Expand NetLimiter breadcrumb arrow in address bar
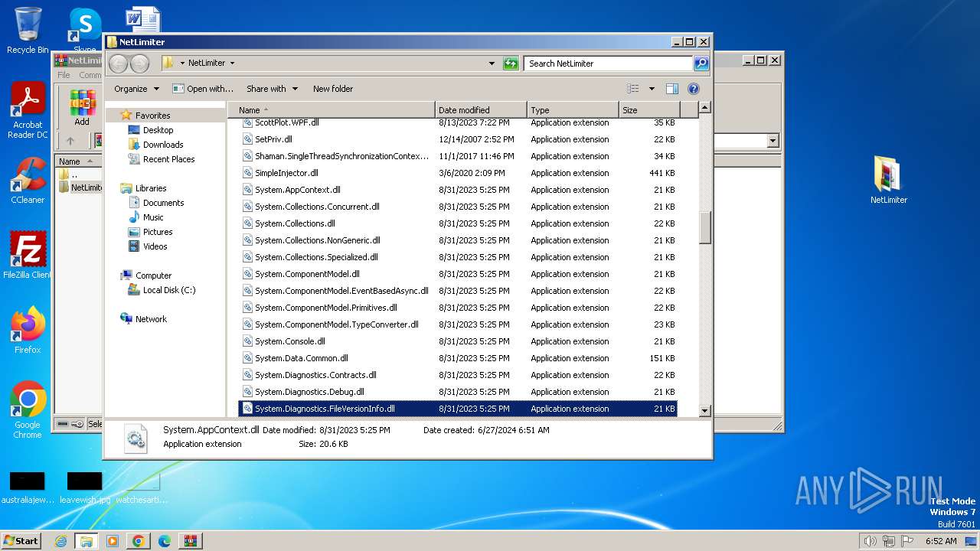Screen dimensions: 980x551 (232, 64)
